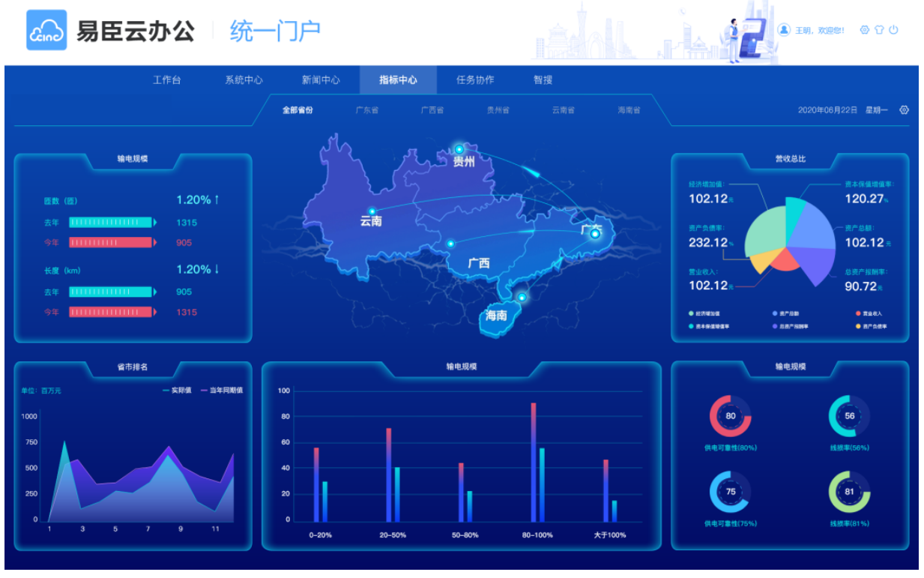Click the 云南 province label on the map
This screenshot has height=578, width=924.
point(371,222)
